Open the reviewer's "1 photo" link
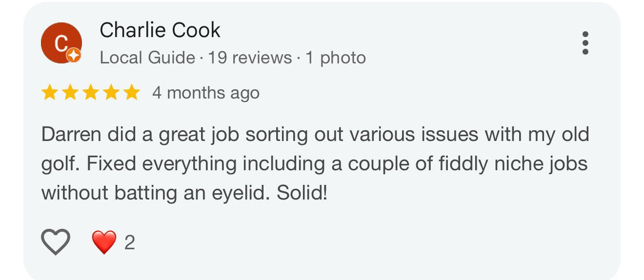Screen dimensions: 644x280 point(336,58)
